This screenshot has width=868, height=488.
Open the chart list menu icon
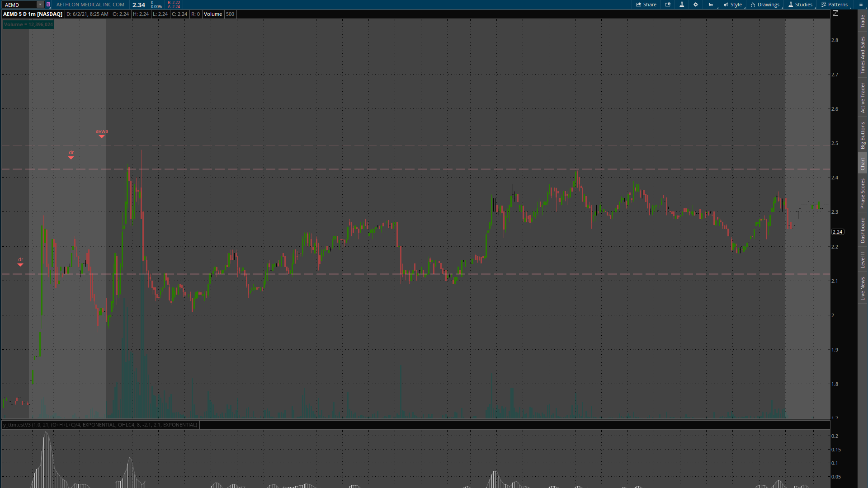(861, 5)
